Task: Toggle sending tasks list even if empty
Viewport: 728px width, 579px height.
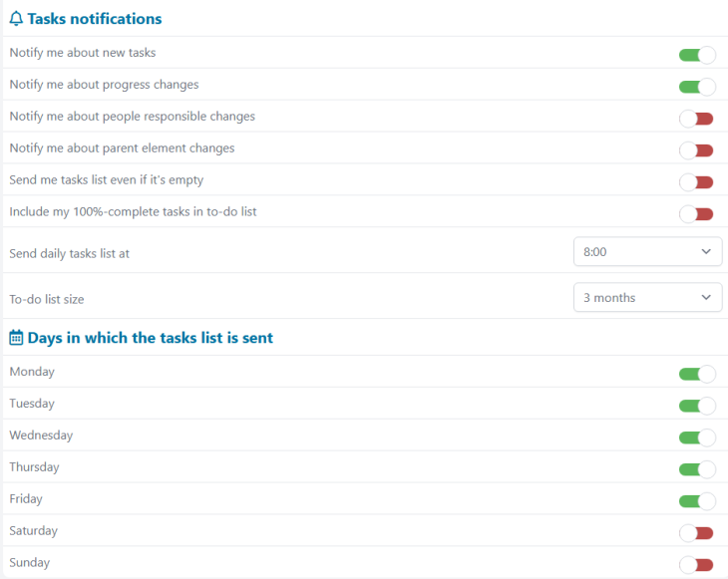Action: (x=696, y=182)
